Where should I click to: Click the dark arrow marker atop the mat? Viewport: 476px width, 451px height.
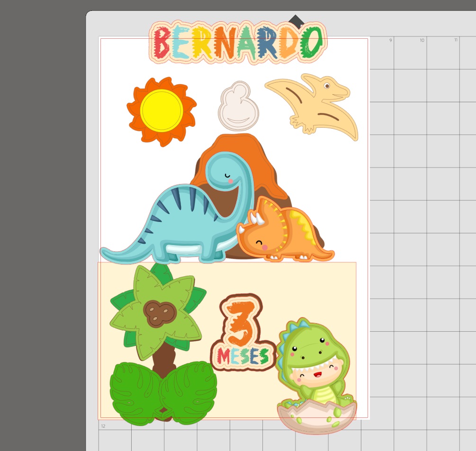(x=296, y=20)
